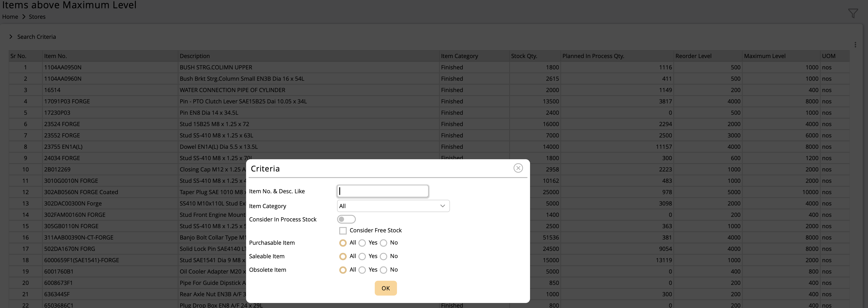Screen dimensions: 868x308
Task: Open the Item Category dropdown
Action: (393, 206)
